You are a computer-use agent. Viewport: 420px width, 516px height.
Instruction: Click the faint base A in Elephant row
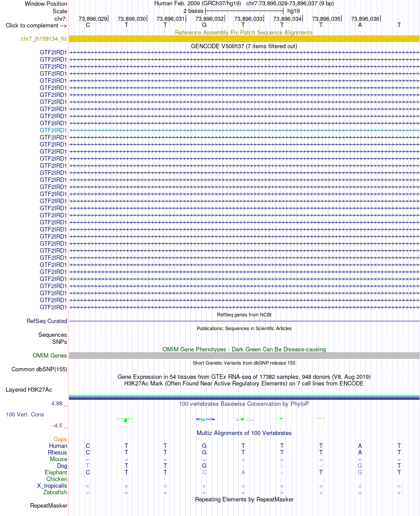coord(243,472)
